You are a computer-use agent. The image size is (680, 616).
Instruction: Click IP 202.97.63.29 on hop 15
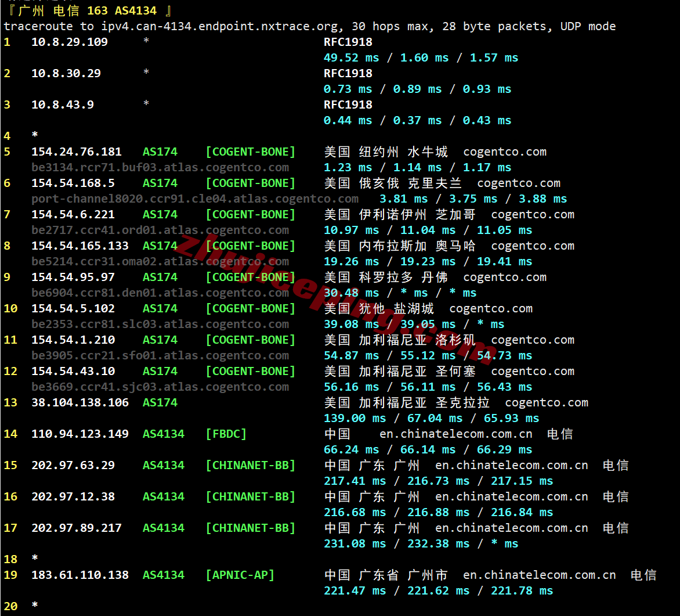pos(73,466)
